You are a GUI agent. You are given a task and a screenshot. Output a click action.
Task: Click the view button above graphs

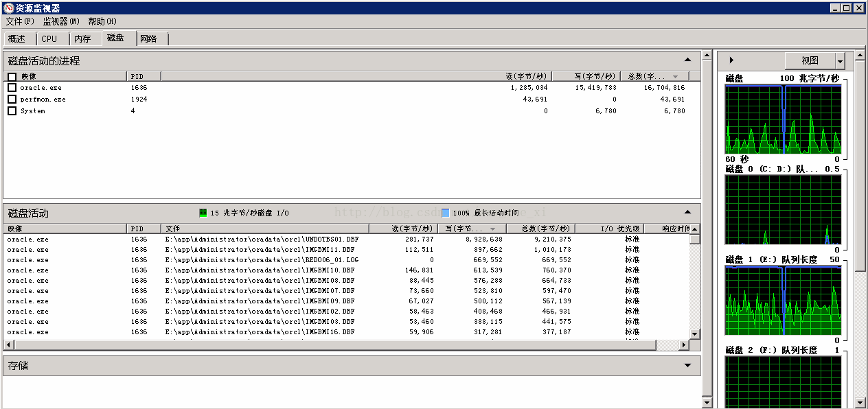tap(810, 60)
